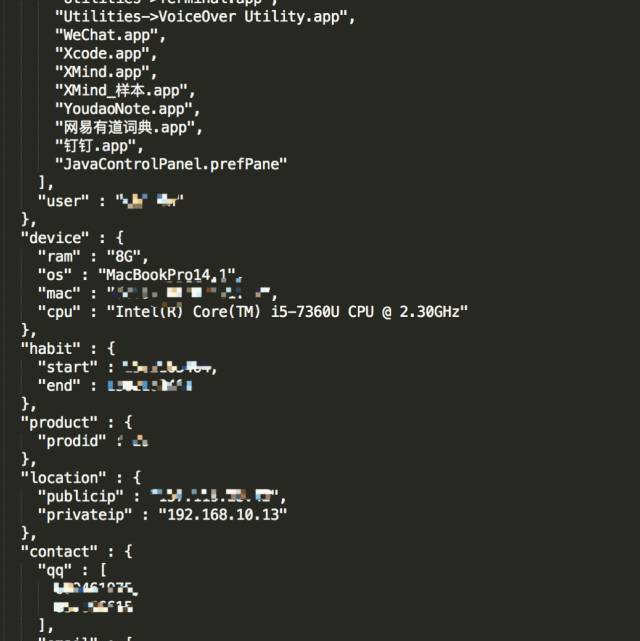Click the "qq" array key

pos(55,570)
